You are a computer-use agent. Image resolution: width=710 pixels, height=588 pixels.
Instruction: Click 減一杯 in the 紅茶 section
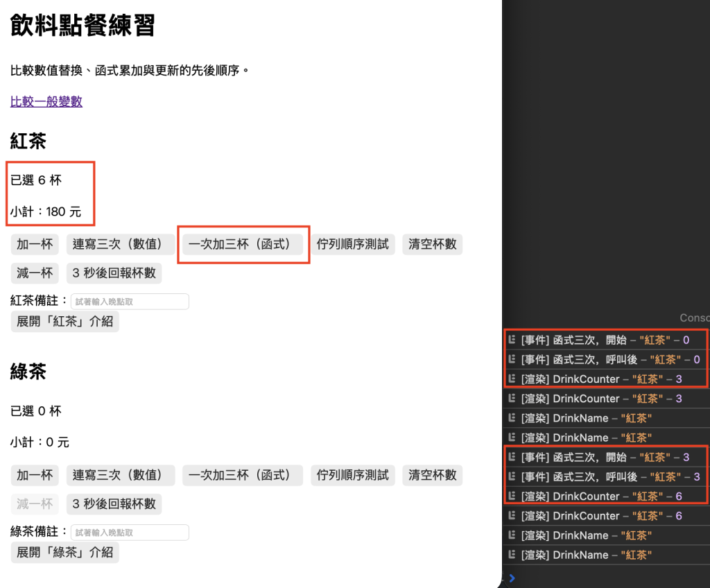coord(35,273)
